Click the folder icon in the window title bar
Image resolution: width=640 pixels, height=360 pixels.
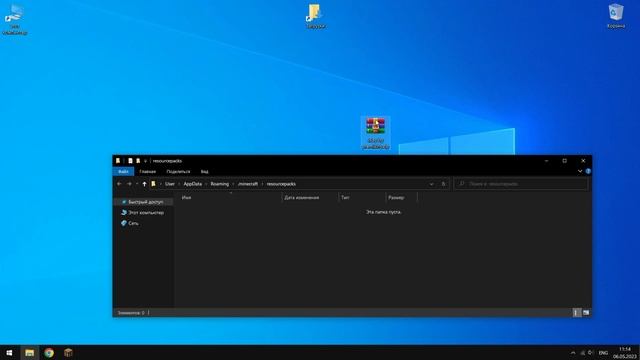(118, 161)
